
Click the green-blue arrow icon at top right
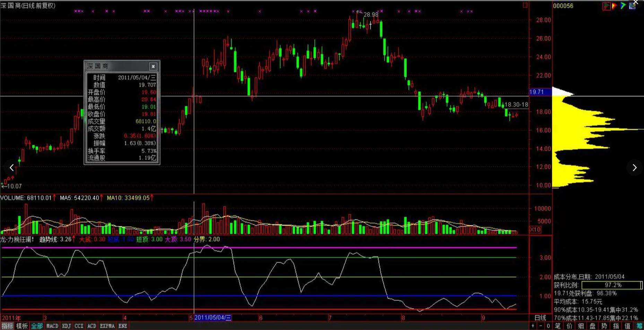623,6
